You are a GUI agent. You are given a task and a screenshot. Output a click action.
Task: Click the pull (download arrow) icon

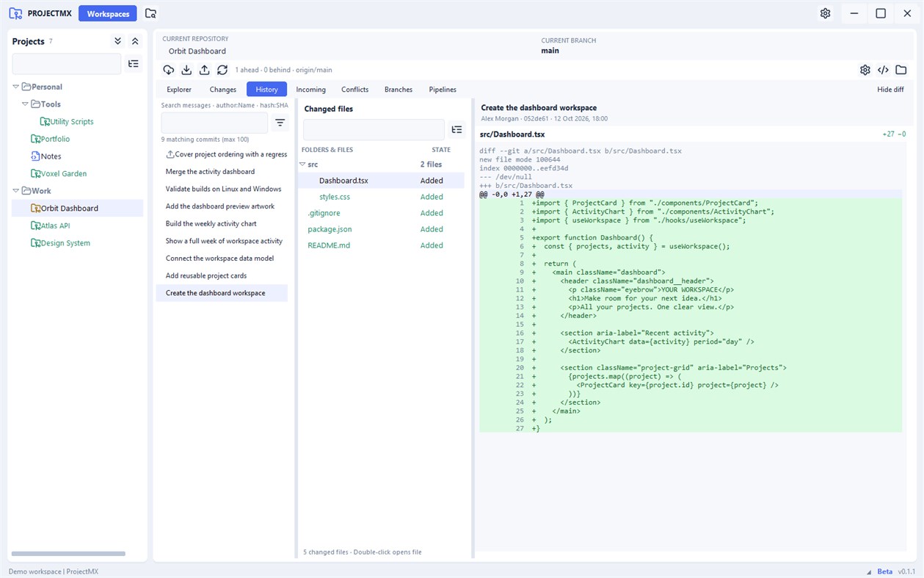pyautogui.click(x=186, y=70)
